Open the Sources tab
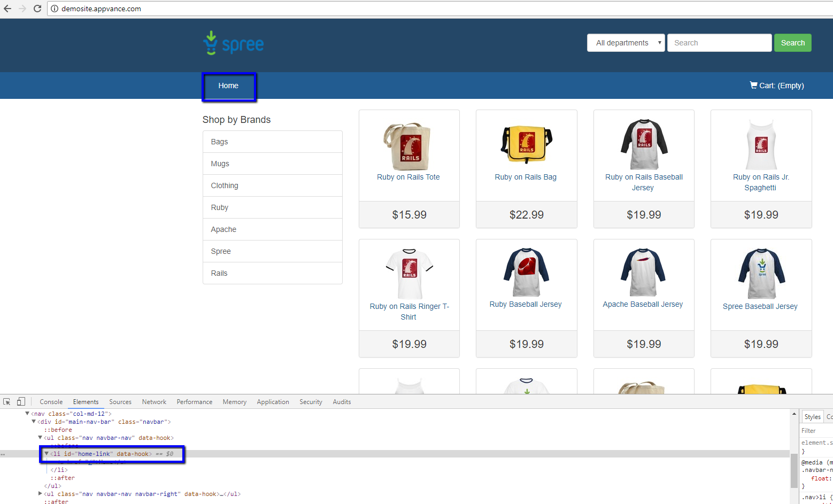This screenshot has width=833, height=504. click(120, 402)
